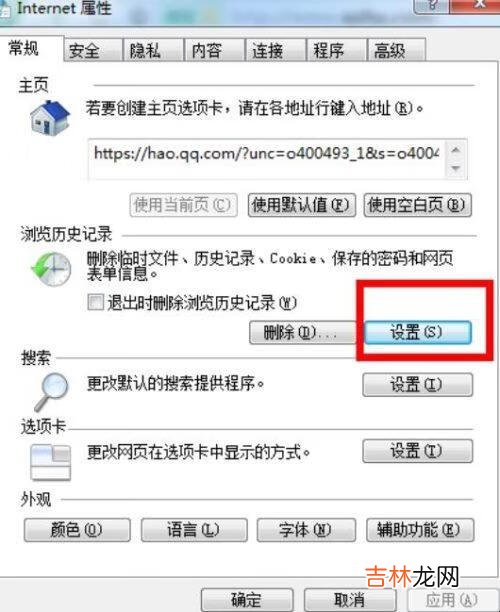This screenshot has width=500, height=612.
Task: Click the 确定 button
Action: click(x=247, y=600)
